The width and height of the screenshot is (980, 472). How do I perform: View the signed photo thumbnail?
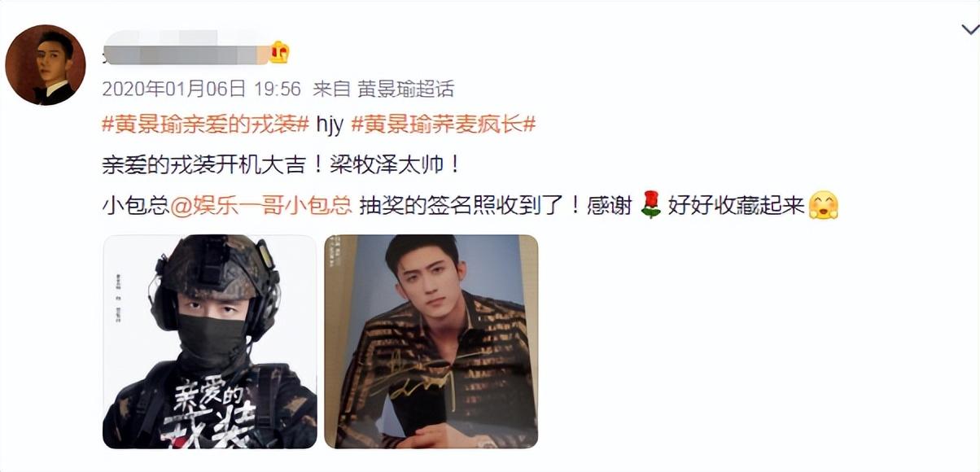[x=431, y=342]
